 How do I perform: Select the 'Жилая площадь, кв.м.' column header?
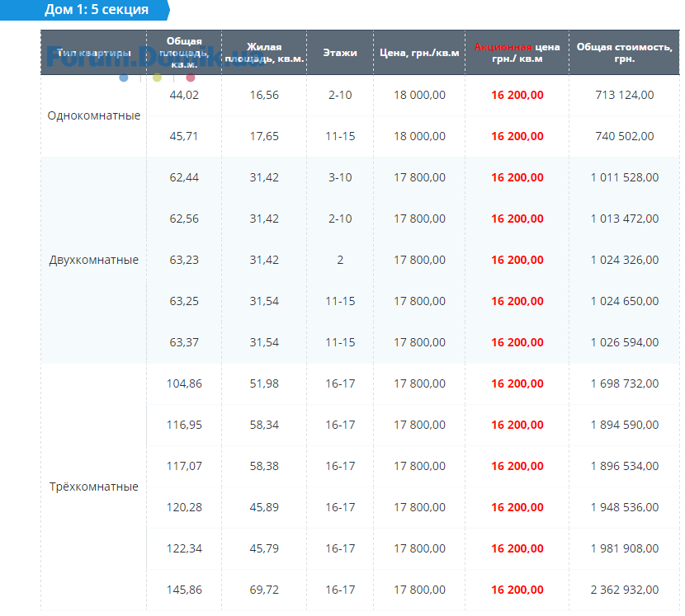(264, 53)
